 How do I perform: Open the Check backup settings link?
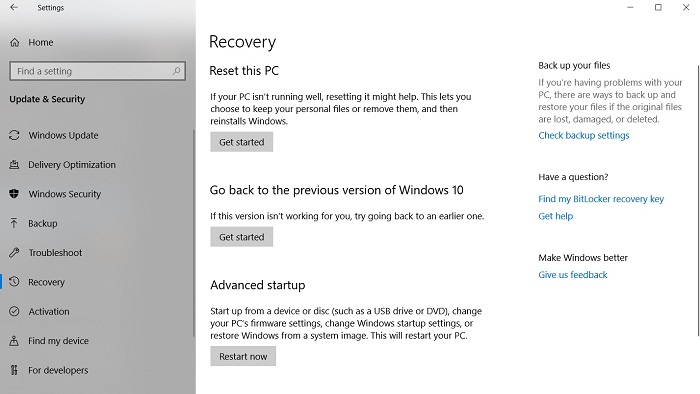[x=583, y=135]
